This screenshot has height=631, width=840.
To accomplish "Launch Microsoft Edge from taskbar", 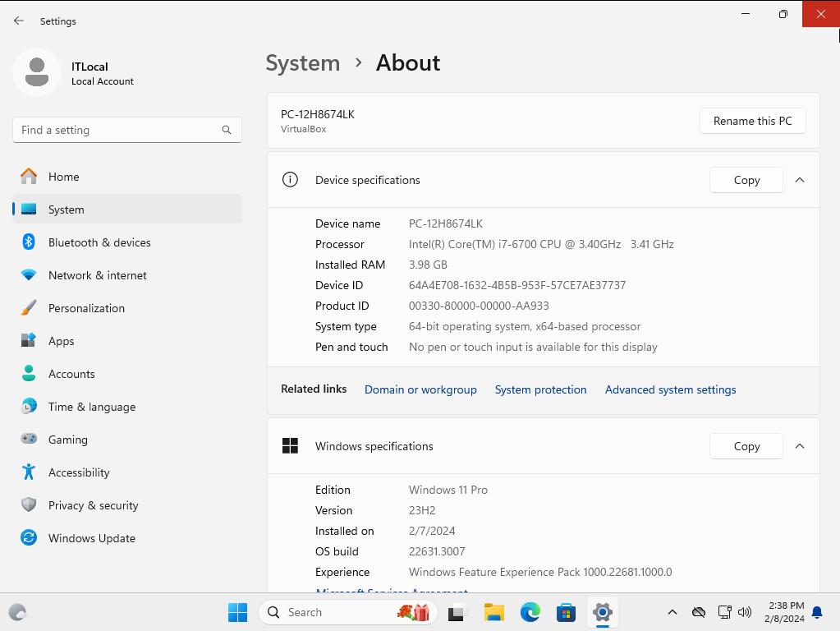I will click(x=530, y=612).
